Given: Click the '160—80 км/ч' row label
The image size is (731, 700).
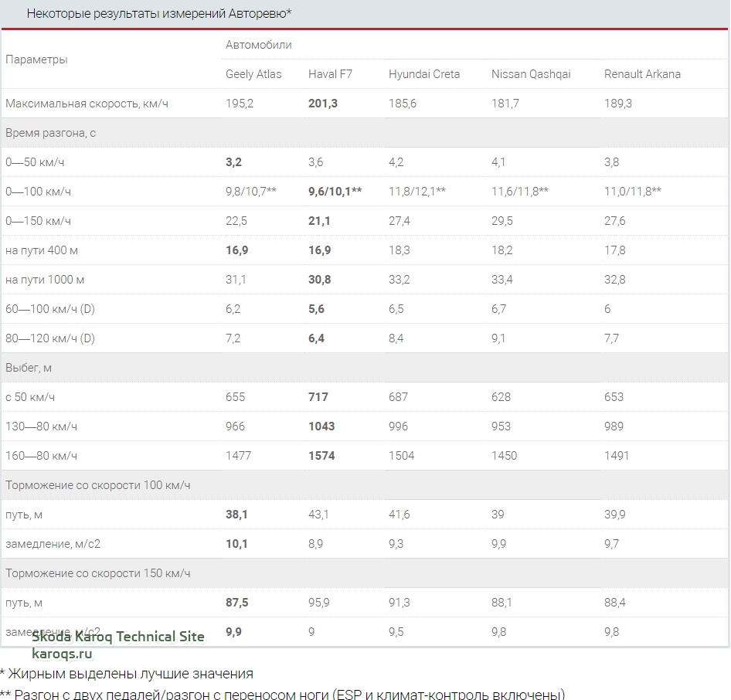Looking at the screenshot, I should pyautogui.click(x=42, y=456).
